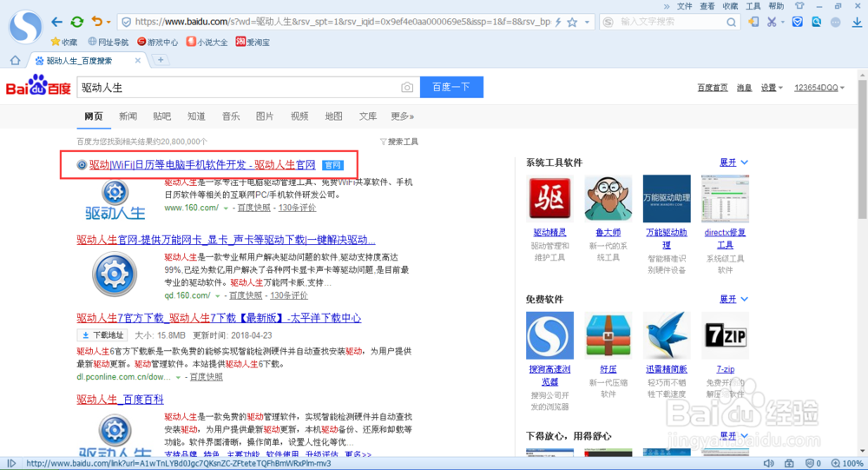Screen dimensions: 868x470
Task: Expand 免费软件 section with 展开
Action: (x=733, y=300)
